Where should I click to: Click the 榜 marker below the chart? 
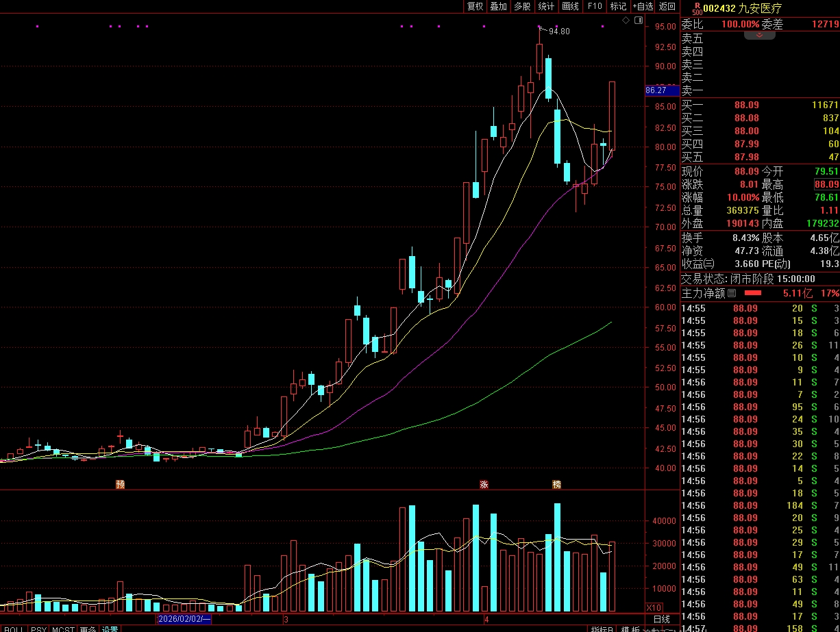(x=556, y=484)
